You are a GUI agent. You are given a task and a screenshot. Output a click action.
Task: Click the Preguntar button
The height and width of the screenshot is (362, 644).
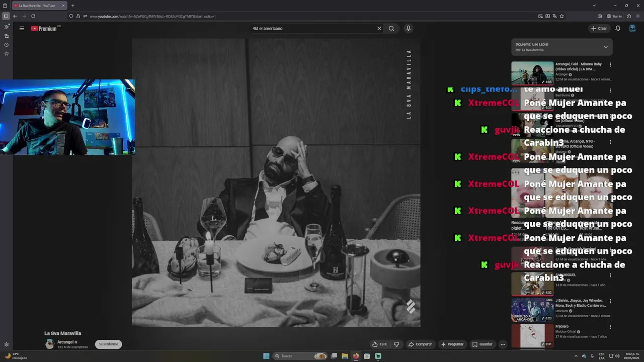tap(452, 344)
